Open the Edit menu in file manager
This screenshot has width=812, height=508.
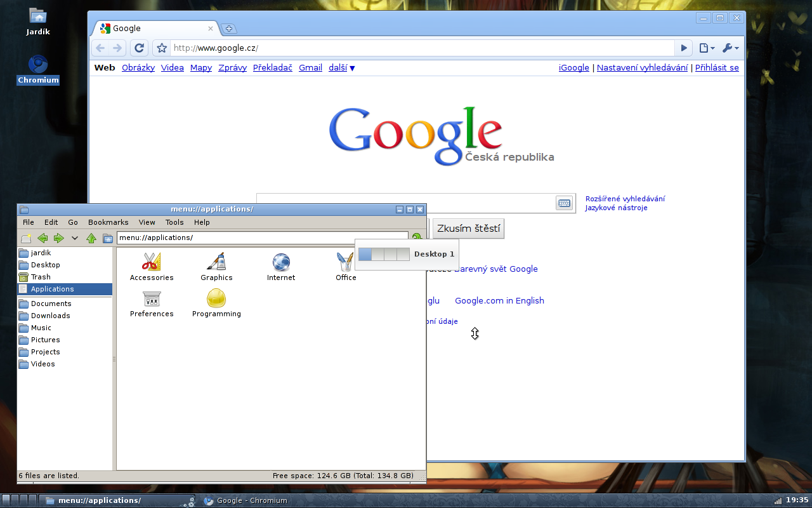(51, 222)
